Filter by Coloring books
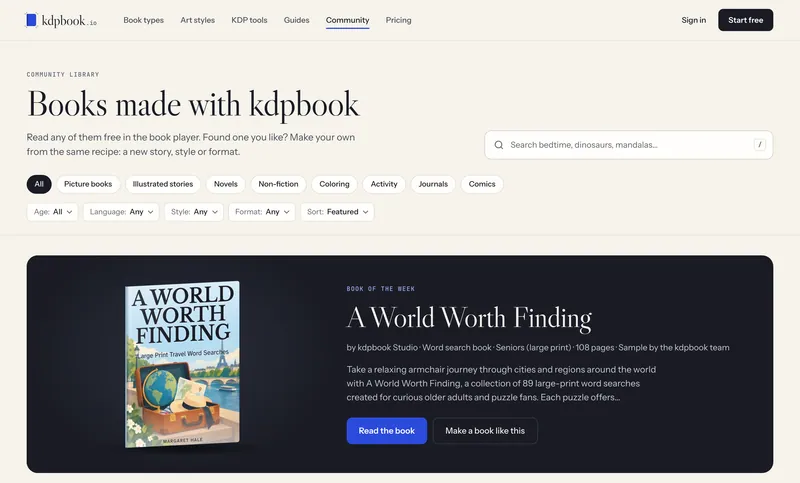 (334, 184)
